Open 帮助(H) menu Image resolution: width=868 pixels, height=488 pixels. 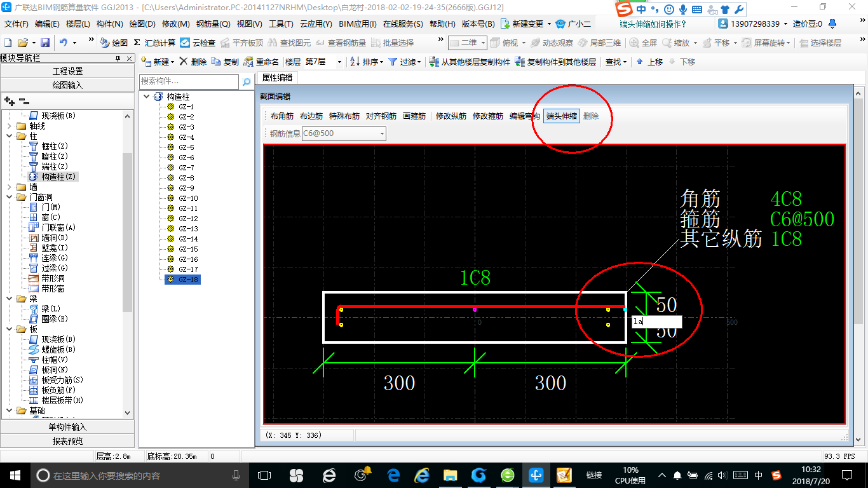(442, 24)
